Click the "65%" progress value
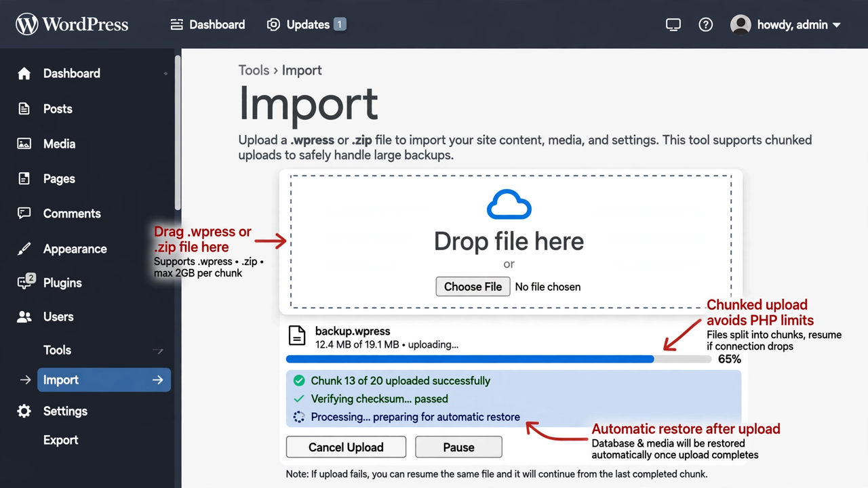 [x=730, y=359]
